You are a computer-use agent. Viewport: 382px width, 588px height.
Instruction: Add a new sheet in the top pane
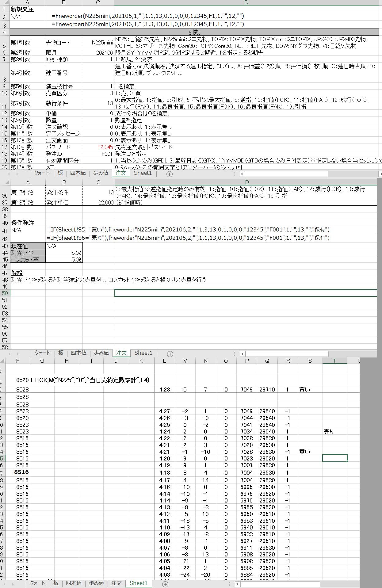point(169,174)
